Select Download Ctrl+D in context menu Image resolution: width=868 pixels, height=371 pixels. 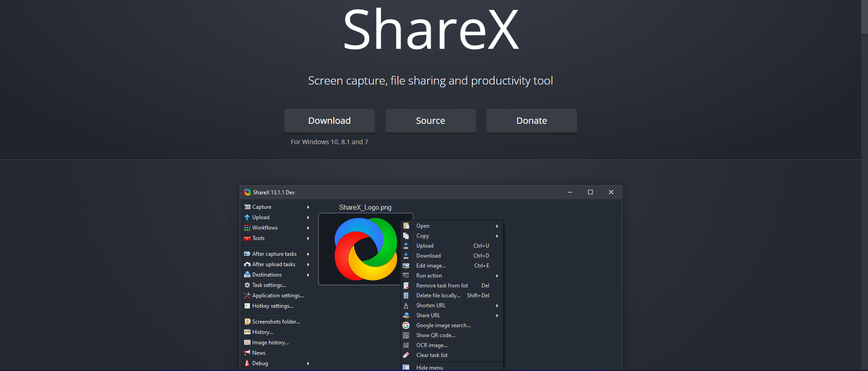[452, 256]
